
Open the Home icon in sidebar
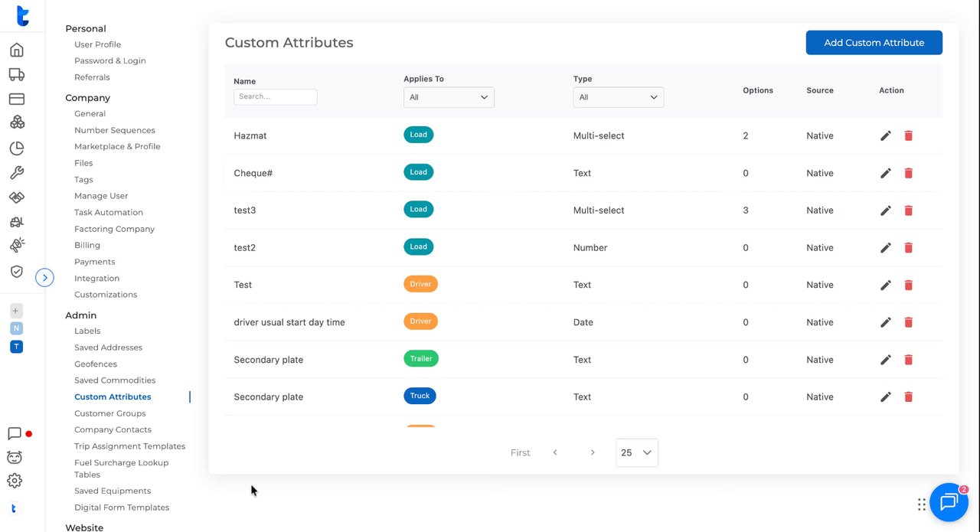click(16, 51)
